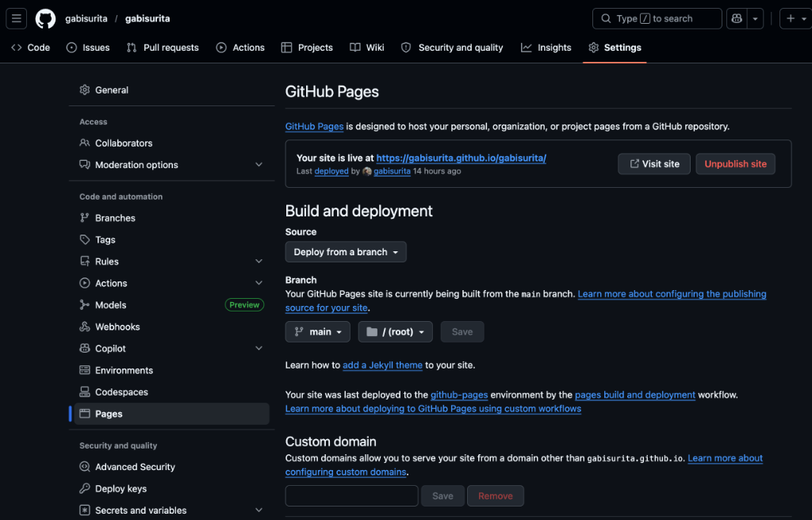812x520 pixels.
Task: Click the Tags label icon
Action: (84, 240)
